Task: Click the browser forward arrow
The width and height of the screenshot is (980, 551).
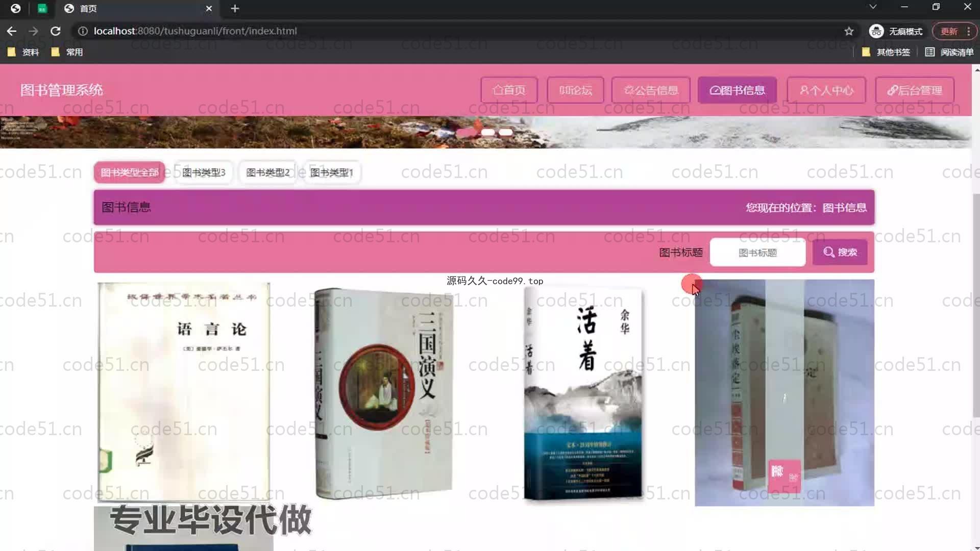Action: (33, 31)
